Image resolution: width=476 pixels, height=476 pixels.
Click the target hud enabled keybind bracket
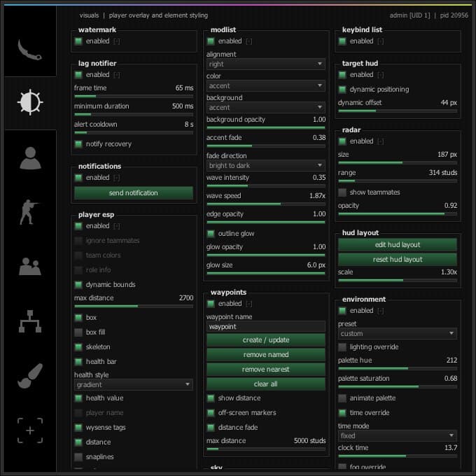tap(381, 75)
